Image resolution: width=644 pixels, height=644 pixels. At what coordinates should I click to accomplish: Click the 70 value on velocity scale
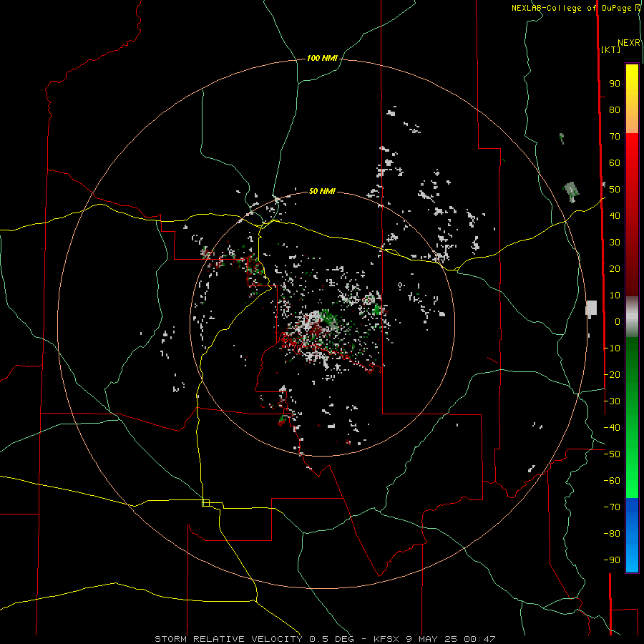pos(615,137)
